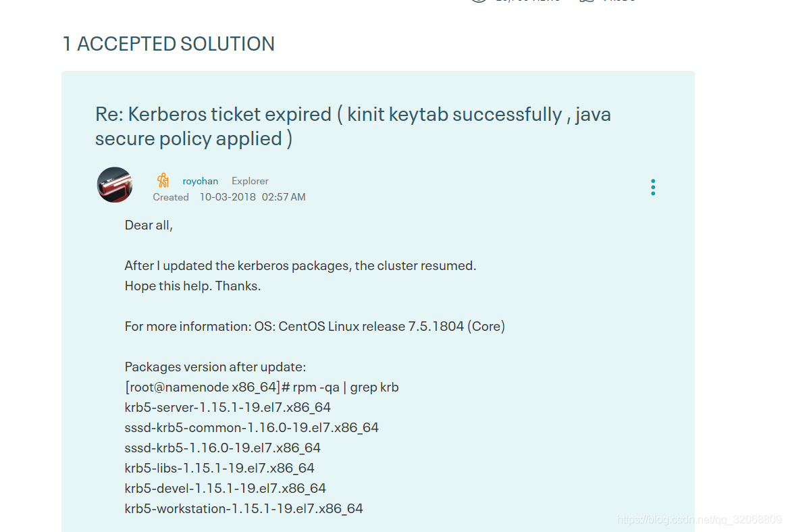Click roychan's profile avatar picture

coord(115,184)
